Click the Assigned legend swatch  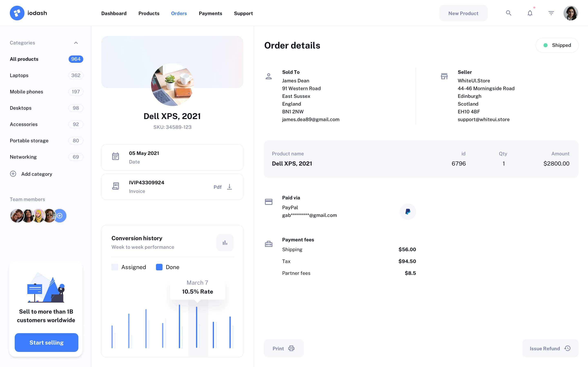pos(115,267)
